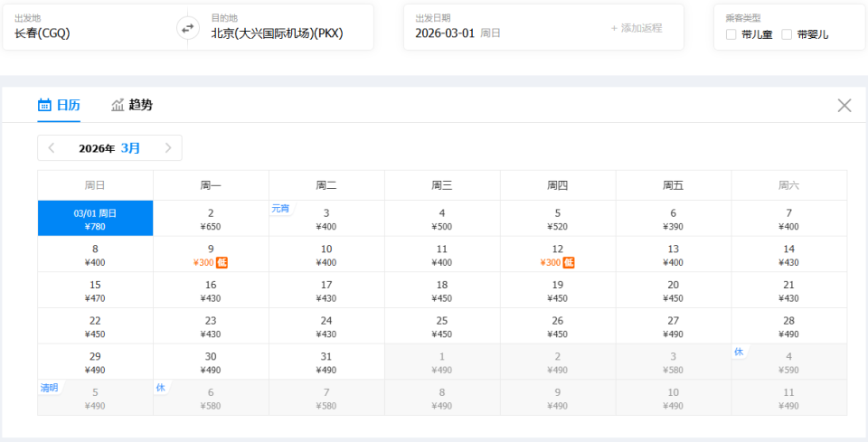This screenshot has height=442, width=868.
Task: Select March 31 at ¥490
Action: click(326, 362)
